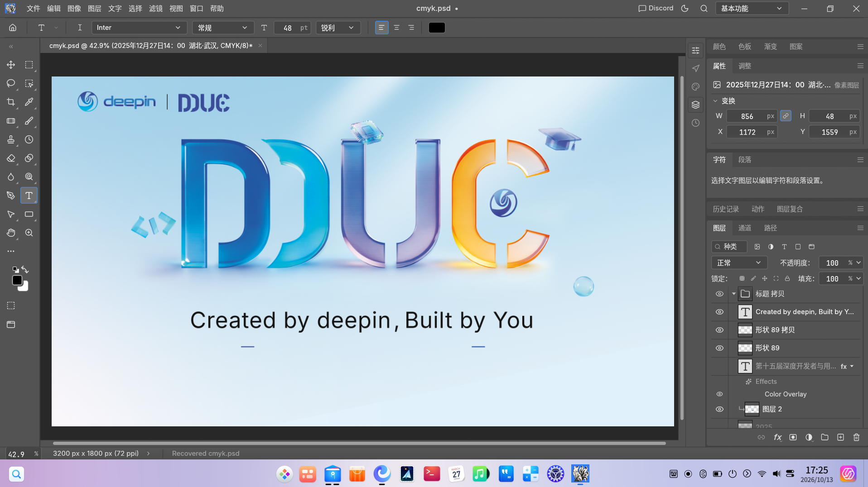
Task: Select the Zoom tool
Action: 29,233
